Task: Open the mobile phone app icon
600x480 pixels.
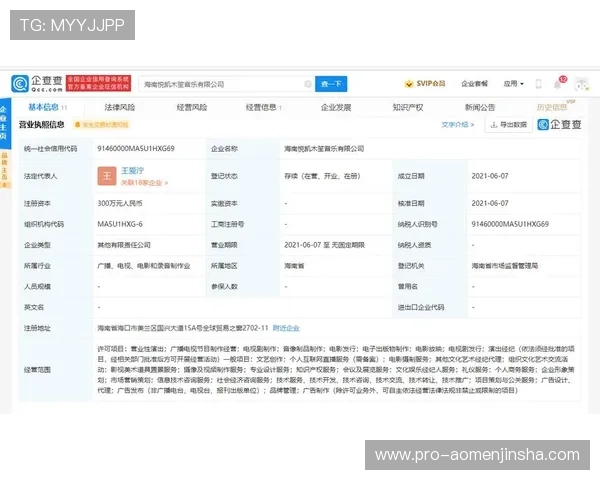Action: (x=538, y=84)
